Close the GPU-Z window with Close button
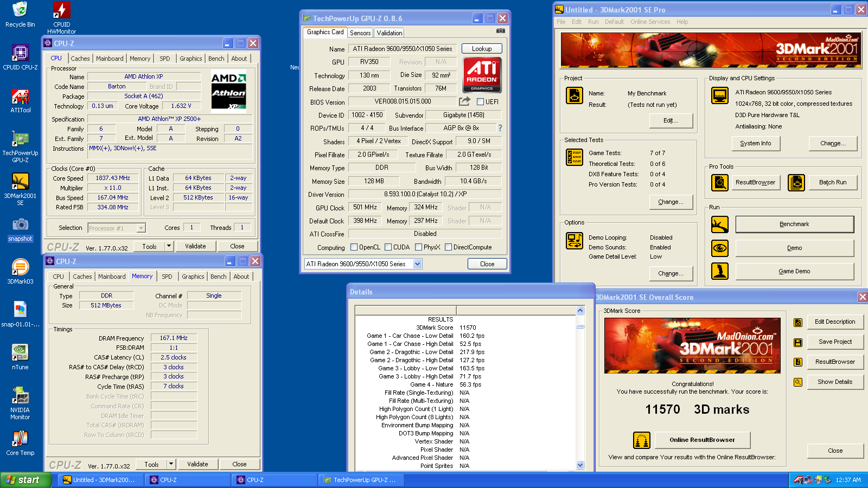 click(x=487, y=264)
